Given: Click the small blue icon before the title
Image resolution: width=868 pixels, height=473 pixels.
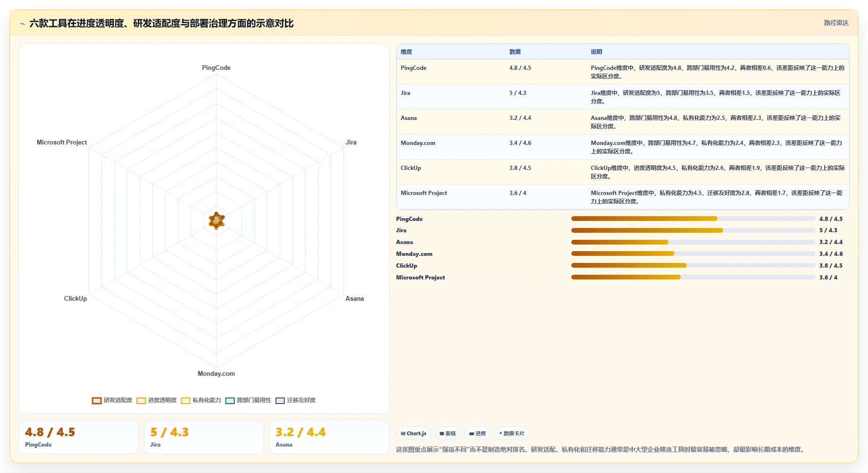Looking at the screenshot, I should coord(22,24).
